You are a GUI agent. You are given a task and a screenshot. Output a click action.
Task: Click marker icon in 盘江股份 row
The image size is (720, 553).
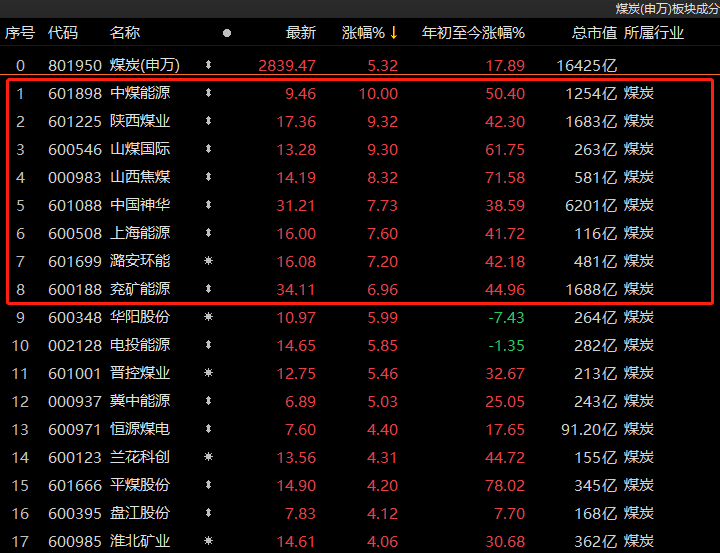coord(208,513)
